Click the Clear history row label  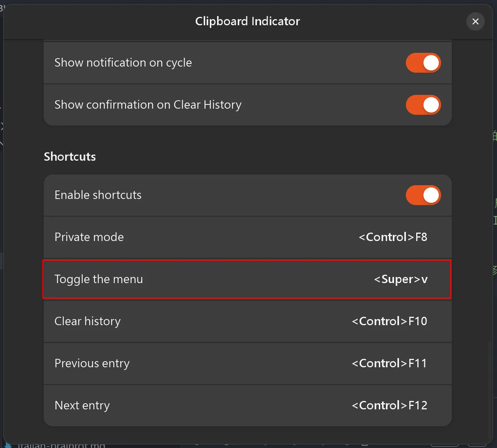point(87,321)
